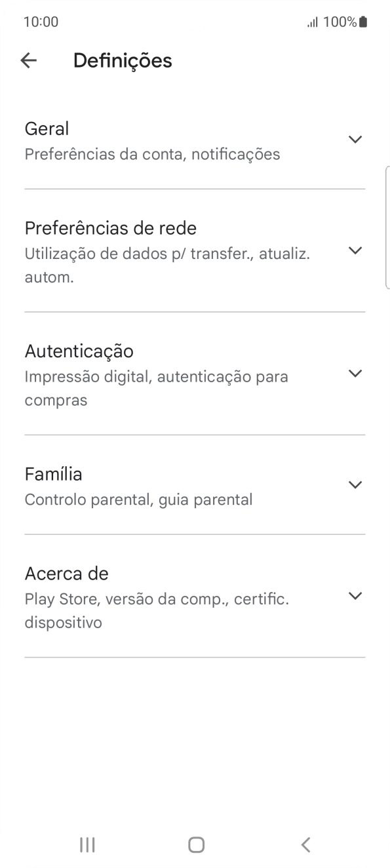
Task: Open the Família settings section
Action: 52,473
